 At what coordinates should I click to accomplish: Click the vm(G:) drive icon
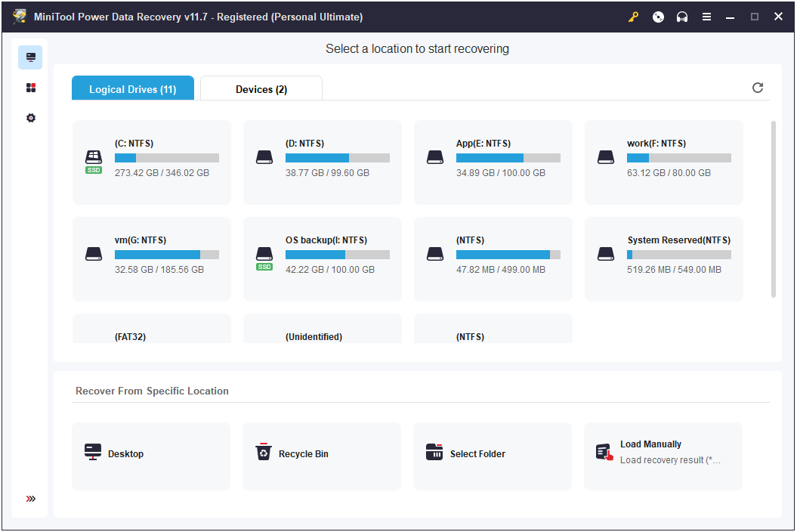point(94,254)
